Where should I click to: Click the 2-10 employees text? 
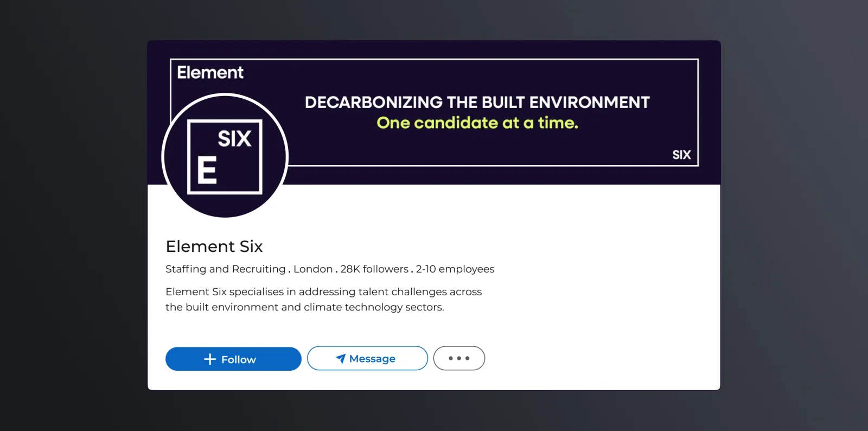coord(455,269)
